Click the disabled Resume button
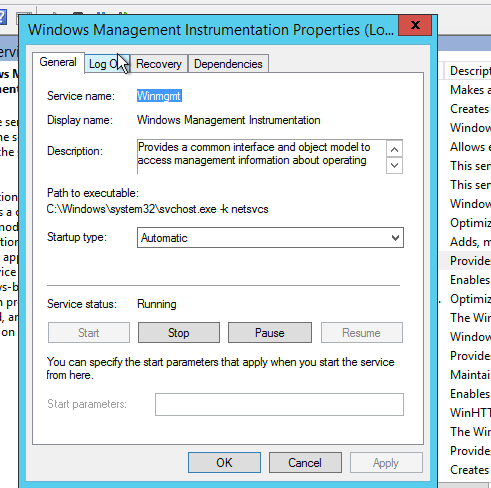491x488 pixels. pyautogui.click(x=362, y=332)
